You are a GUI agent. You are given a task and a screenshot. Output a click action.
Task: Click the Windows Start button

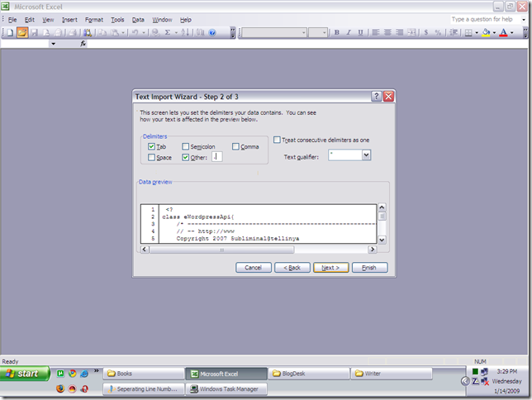pos(25,374)
